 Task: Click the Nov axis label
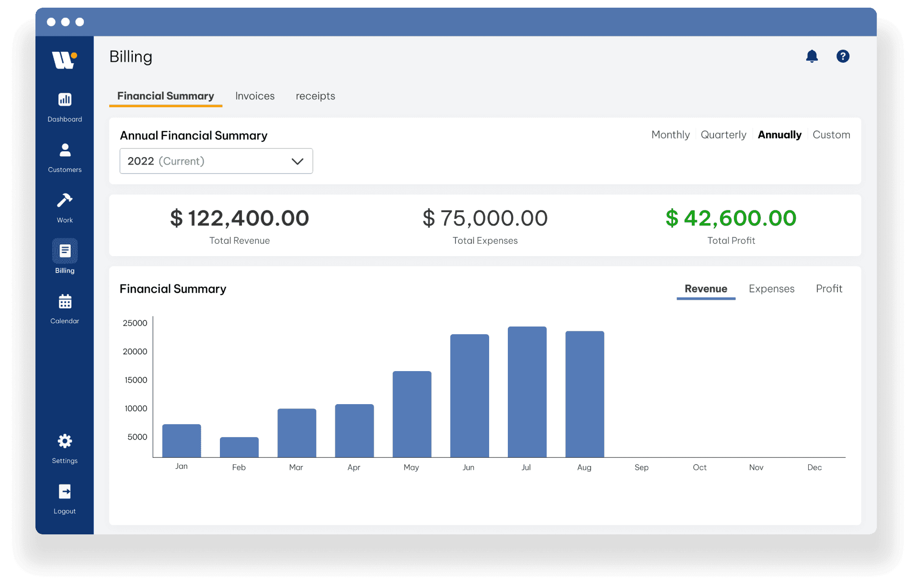pos(756,467)
